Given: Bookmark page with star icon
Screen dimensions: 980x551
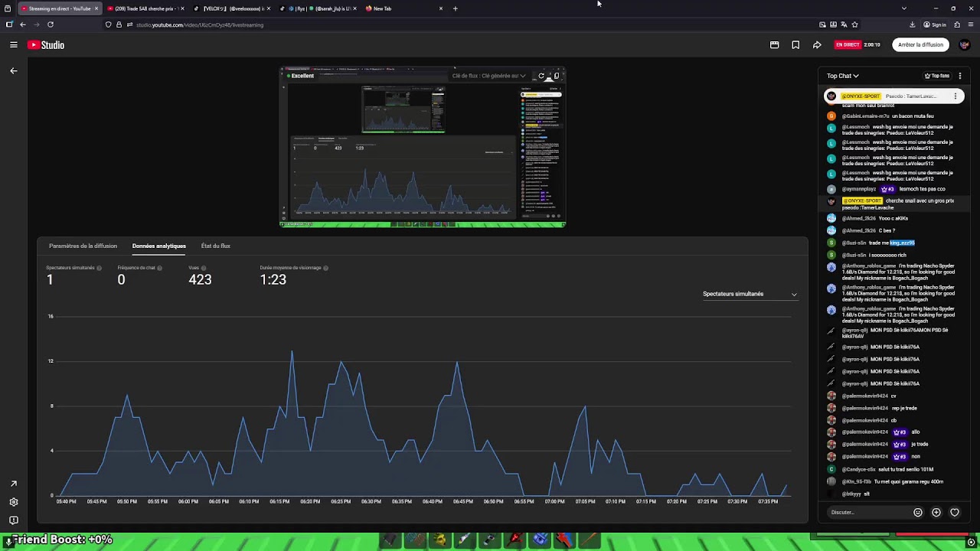Looking at the screenshot, I should [x=854, y=24].
